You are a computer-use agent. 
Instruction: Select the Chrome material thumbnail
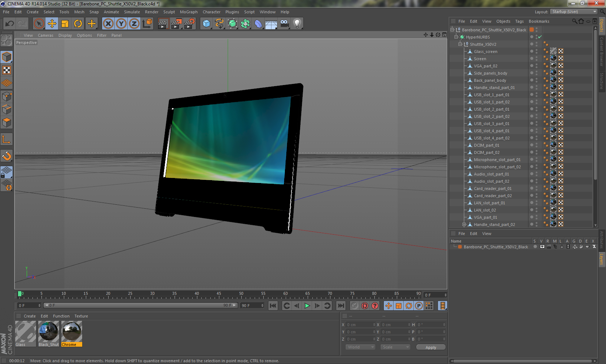pos(72,334)
